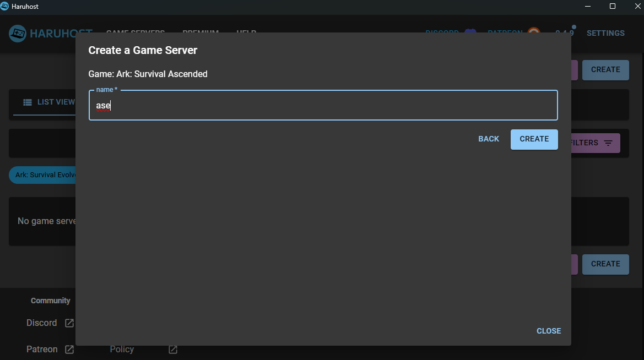
Task: Maximize the Haruhost window
Action: pyautogui.click(x=613, y=6)
